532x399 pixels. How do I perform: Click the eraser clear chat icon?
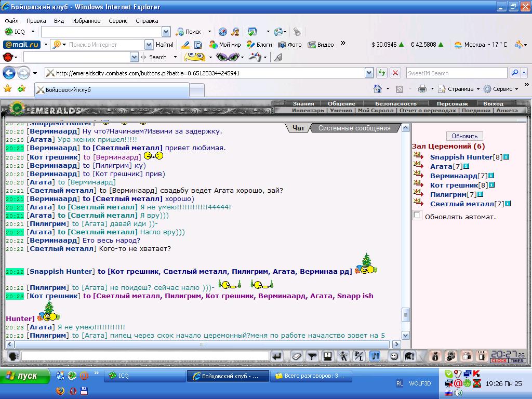click(x=296, y=356)
